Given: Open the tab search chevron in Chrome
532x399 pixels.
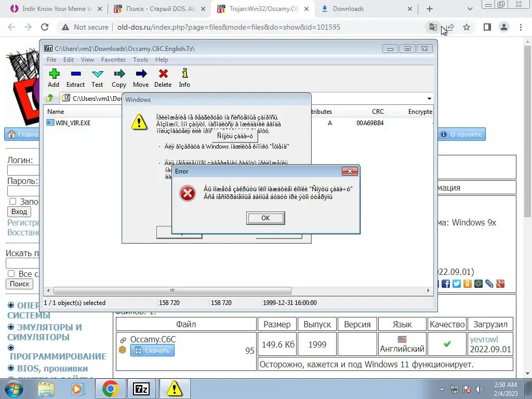Looking at the screenshot, I should (470, 9).
